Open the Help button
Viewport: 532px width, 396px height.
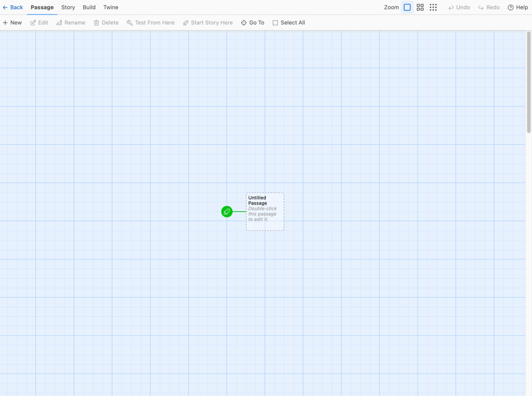click(x=517, y=7)
